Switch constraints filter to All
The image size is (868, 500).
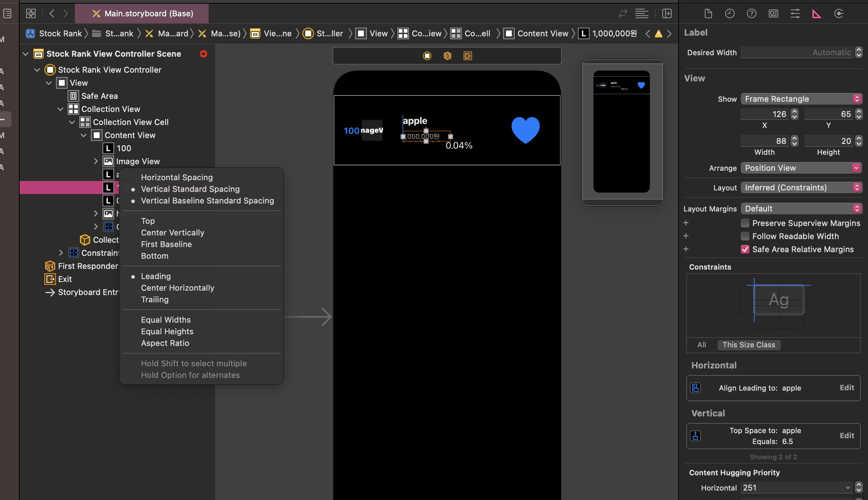click(702, 345)
